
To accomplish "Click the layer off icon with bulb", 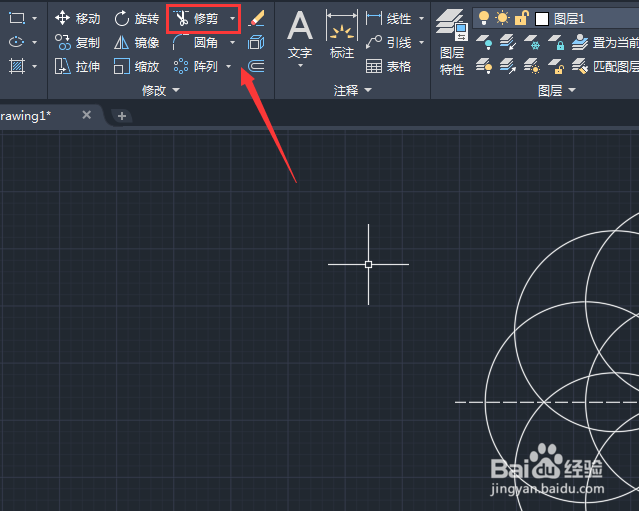I will click(x=484, y=42).
